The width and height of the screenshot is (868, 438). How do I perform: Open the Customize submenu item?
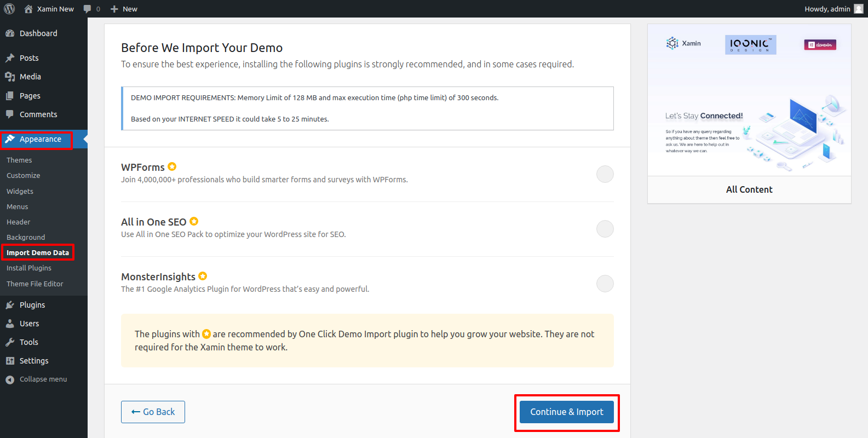coord(23,175)
